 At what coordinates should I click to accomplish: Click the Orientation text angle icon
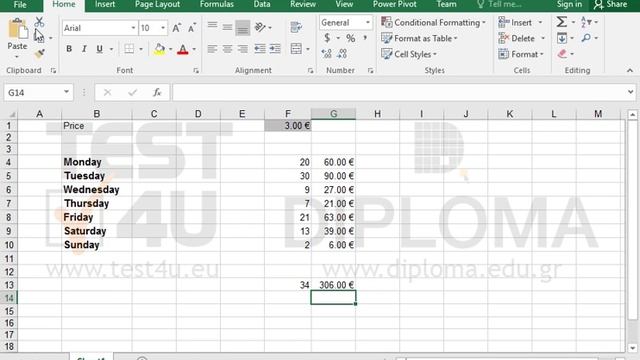pyautogui.click(x=260, y=27)
